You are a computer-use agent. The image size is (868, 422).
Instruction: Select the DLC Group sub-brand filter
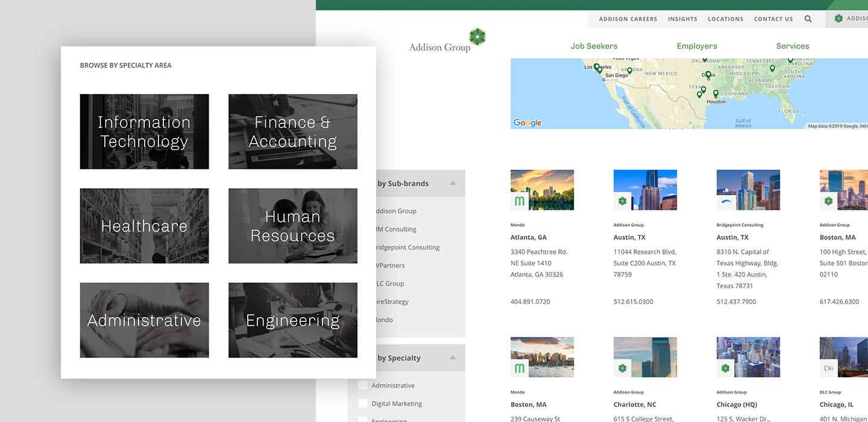[x=390, y=283]
